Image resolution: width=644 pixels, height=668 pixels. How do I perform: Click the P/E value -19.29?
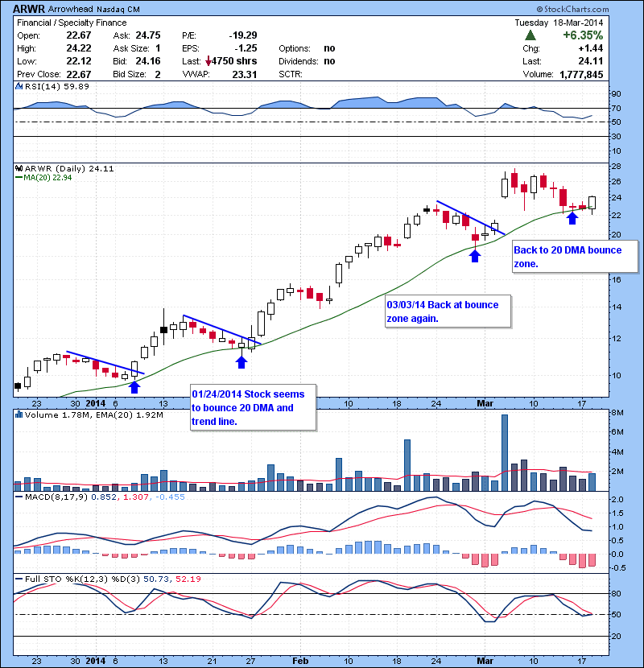[243, 35]
